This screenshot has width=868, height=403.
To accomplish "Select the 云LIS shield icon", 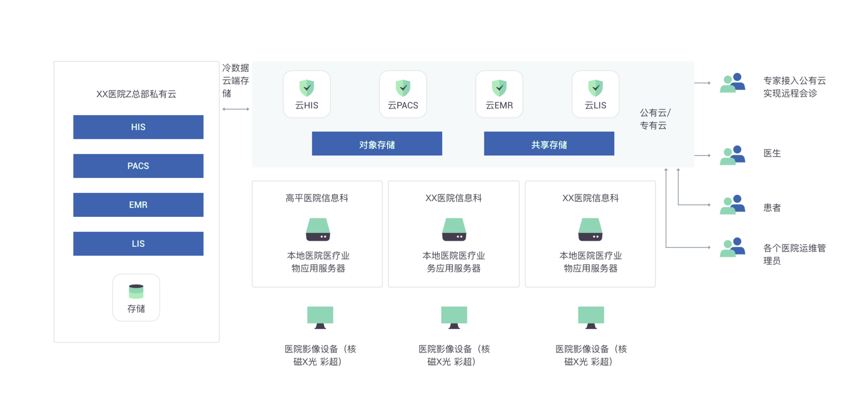I will tap(596, 88).
